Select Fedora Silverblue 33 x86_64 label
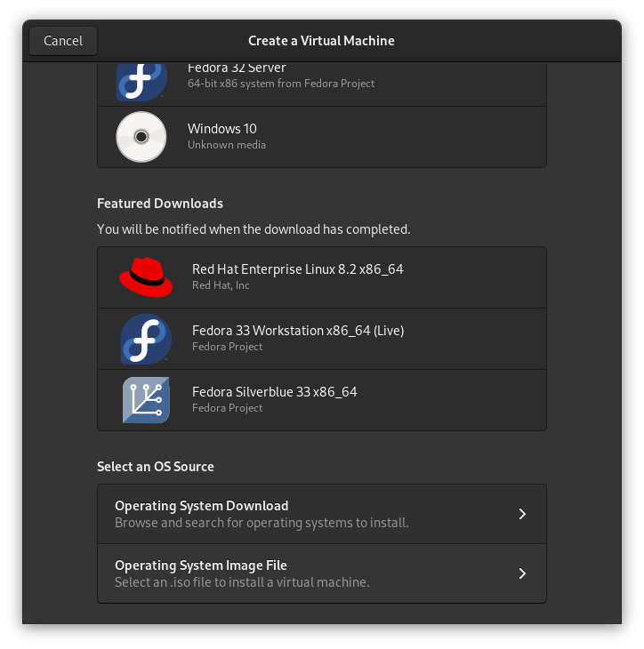Viewport: 644px width, 649px height. click(274, 392)
